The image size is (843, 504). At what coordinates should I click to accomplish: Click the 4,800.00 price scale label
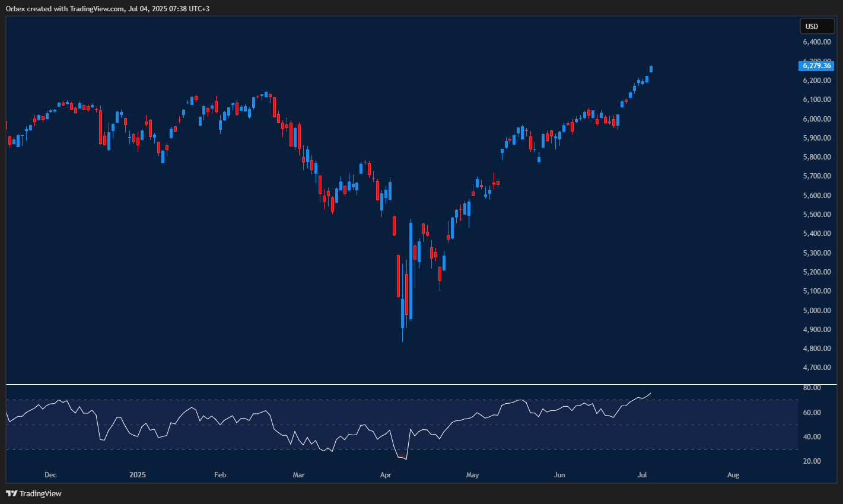[x=816, y=348]
